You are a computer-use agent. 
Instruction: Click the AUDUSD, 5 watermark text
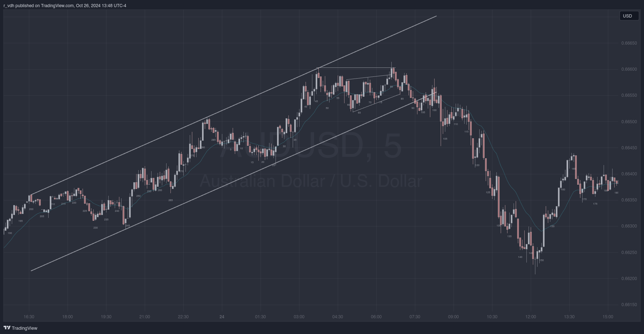tap(310, 146)
